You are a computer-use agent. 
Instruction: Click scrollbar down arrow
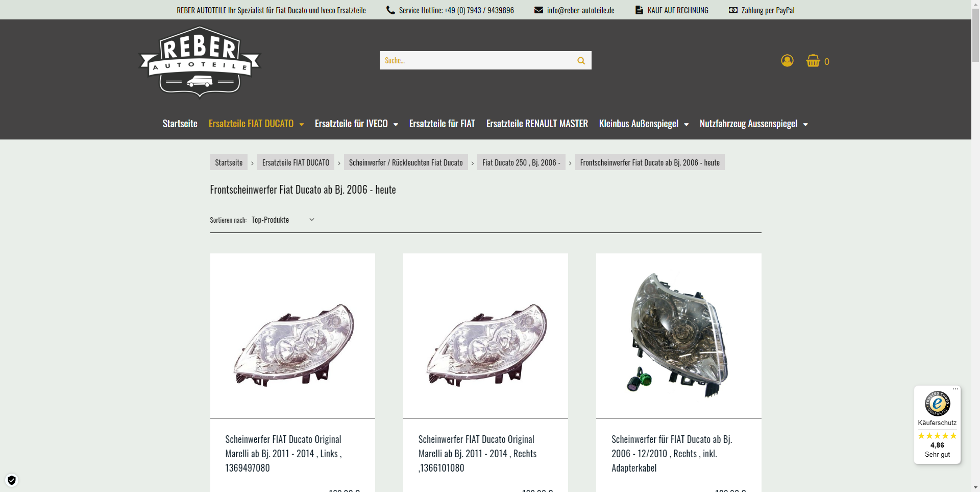click(x=975, y=487)
